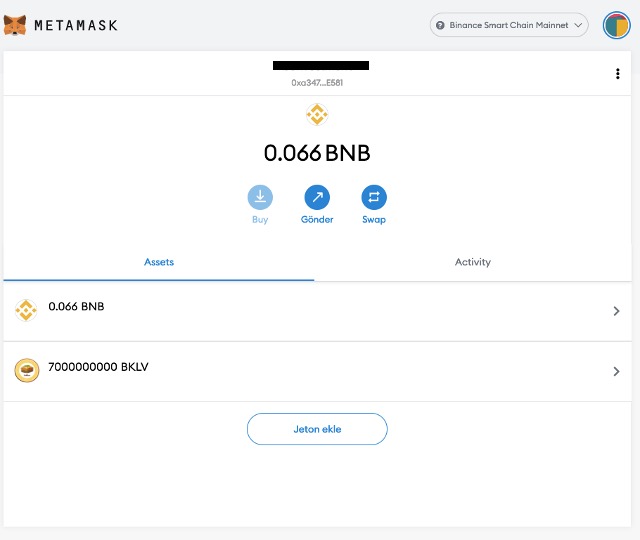
Task: Open the account avatar menu
Action: (x=616, y=25)
